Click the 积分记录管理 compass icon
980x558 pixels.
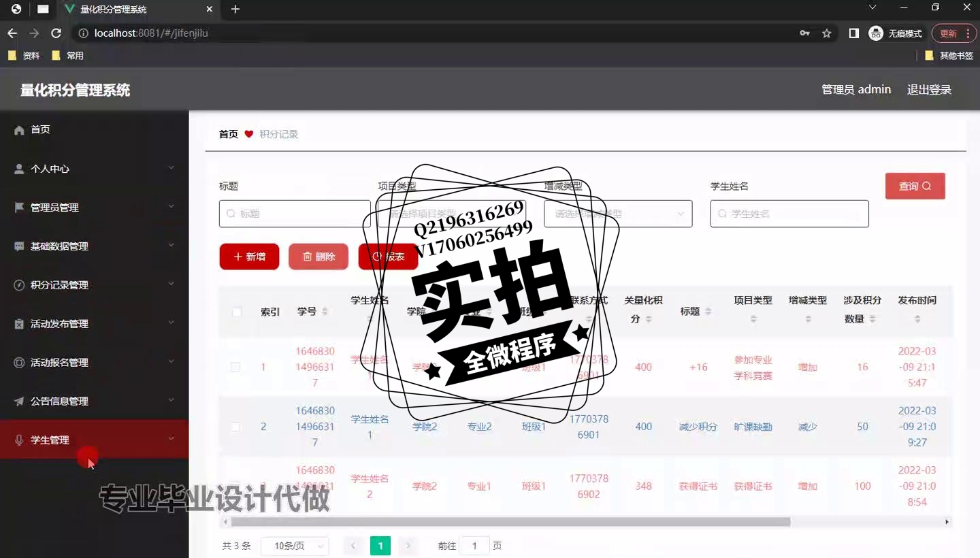tap(19, 285)
